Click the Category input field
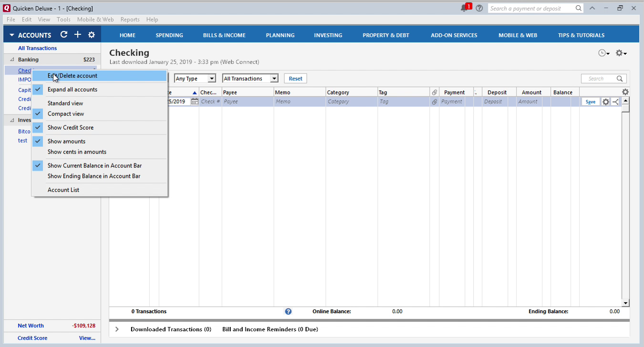The width and height of the screenshot is (644, 347). (x=352, y=102)
